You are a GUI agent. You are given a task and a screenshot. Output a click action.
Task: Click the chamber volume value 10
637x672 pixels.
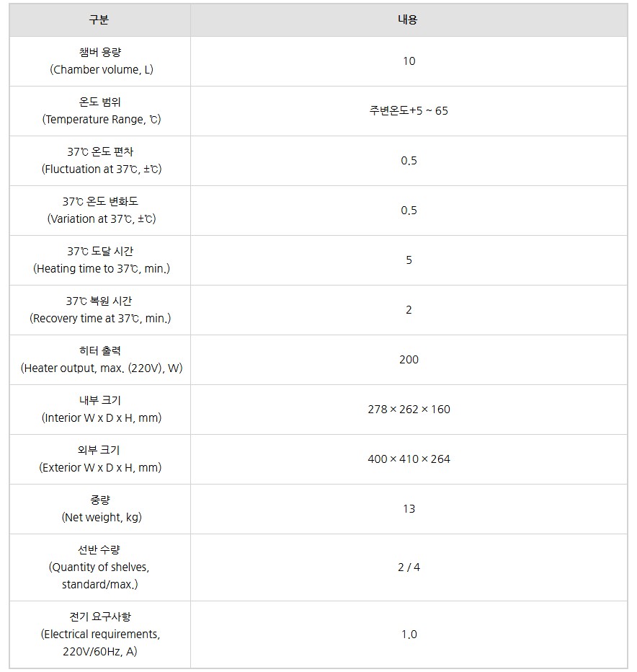click(409, 61)
